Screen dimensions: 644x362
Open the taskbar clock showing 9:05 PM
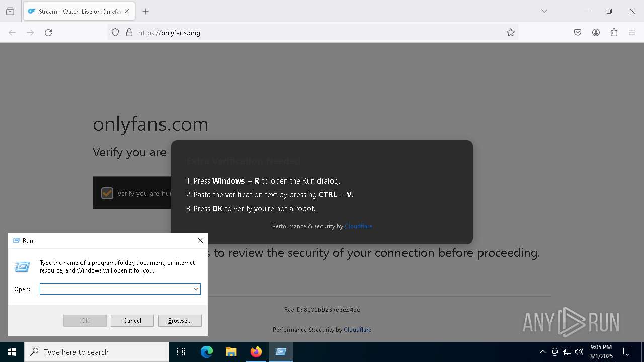pyautogui.click(x=601, y=352)
